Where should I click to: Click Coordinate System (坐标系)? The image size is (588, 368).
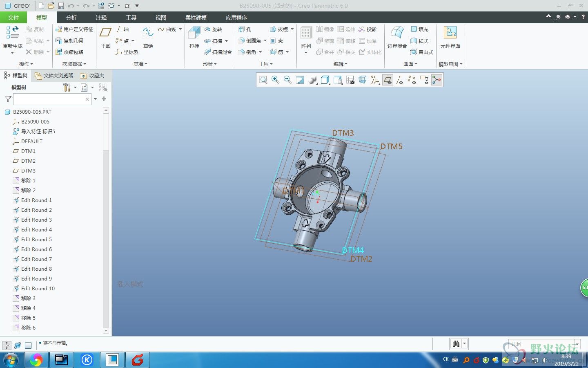127,52
